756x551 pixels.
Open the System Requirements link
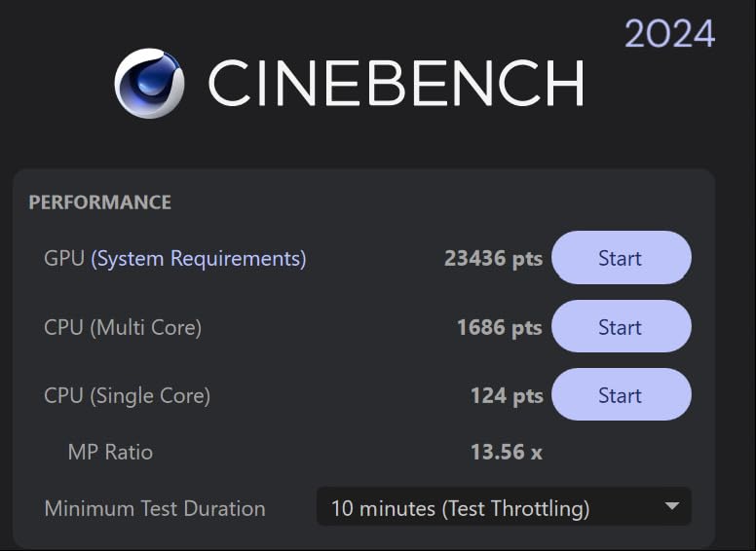tap(199, 258)
